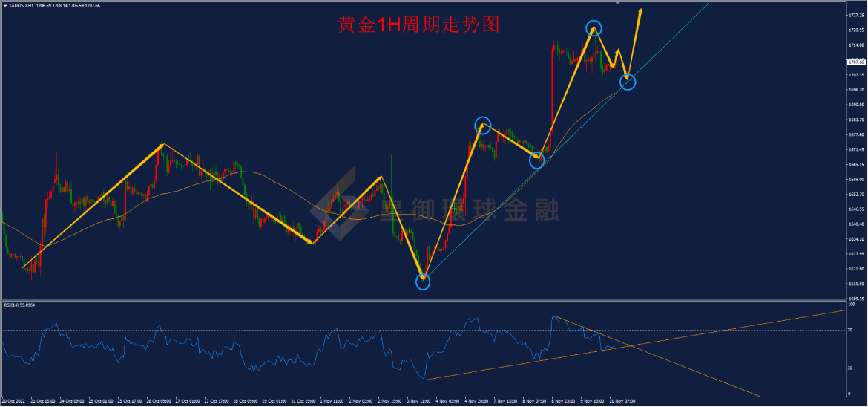Click the 1714.80 price scale label
This screenshot has height=407, width=868.
856,45
